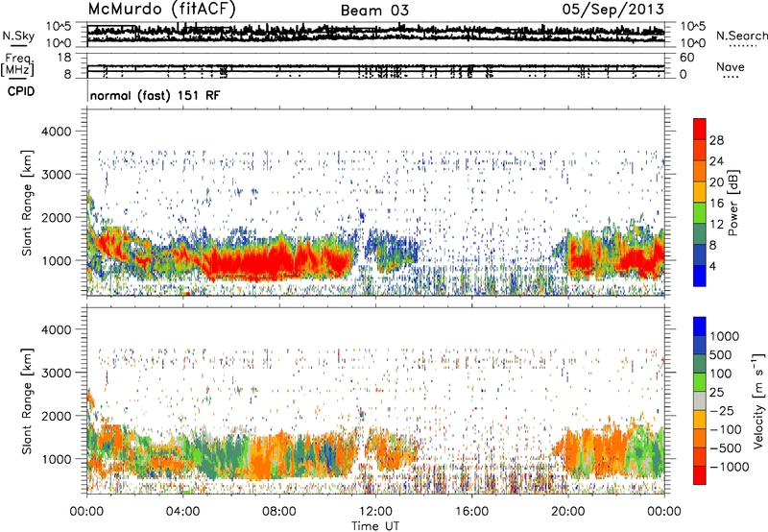Viewport: 768px width, 532px height.
Task: Click the bright blue top of Velocity color bar
Action: click(x=700, y=326)
